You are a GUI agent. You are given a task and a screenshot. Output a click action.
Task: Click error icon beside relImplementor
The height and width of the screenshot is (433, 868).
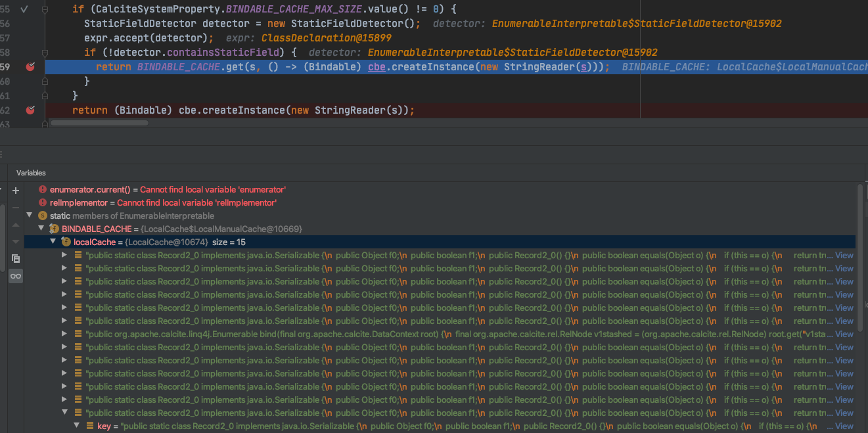tap(43, 203)
